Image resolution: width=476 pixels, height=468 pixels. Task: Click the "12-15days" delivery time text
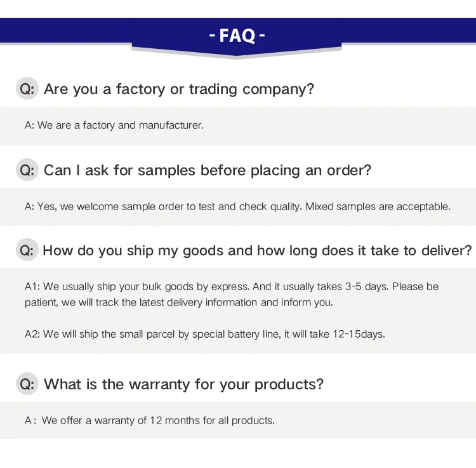pyautogui.click(x=359, y=333)
